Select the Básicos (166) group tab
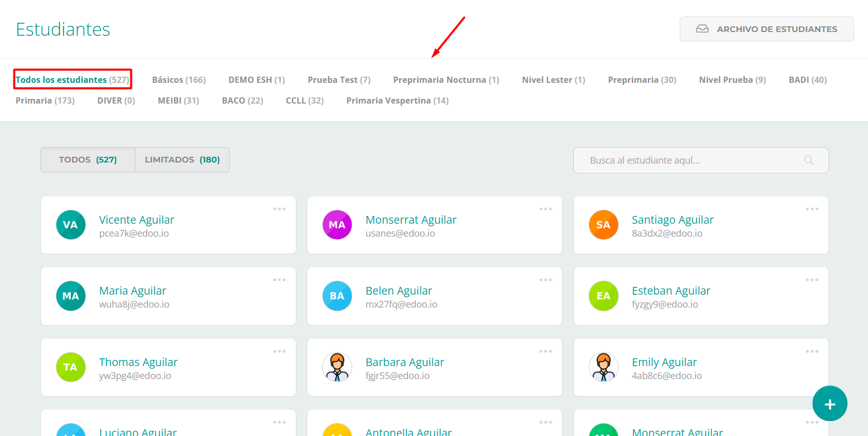The height and width of the screenshot is (436, 868). click(x=179, y=80)
